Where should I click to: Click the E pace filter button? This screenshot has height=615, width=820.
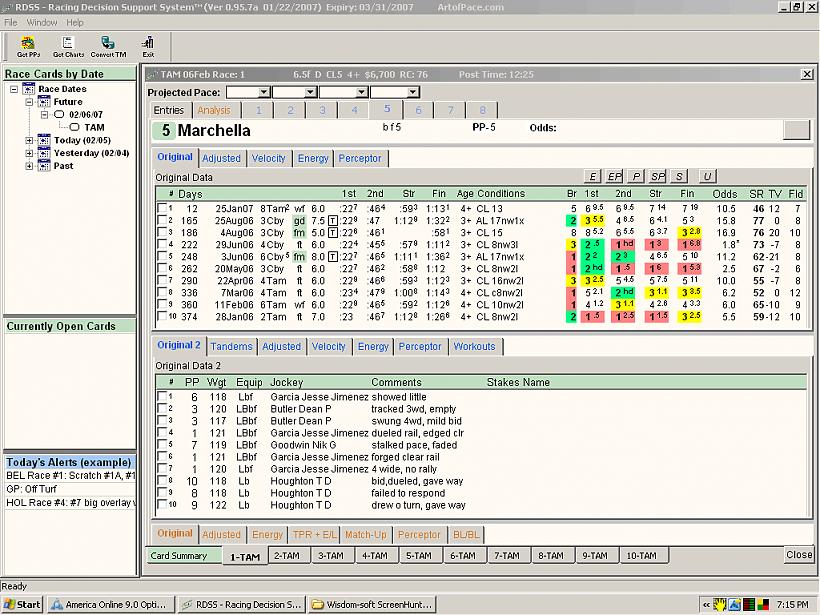592,176
